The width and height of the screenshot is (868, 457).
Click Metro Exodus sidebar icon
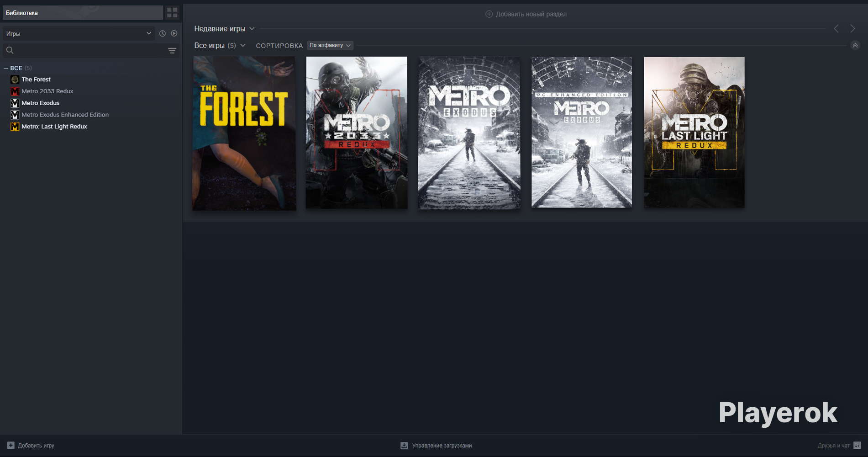click(15, 103)
